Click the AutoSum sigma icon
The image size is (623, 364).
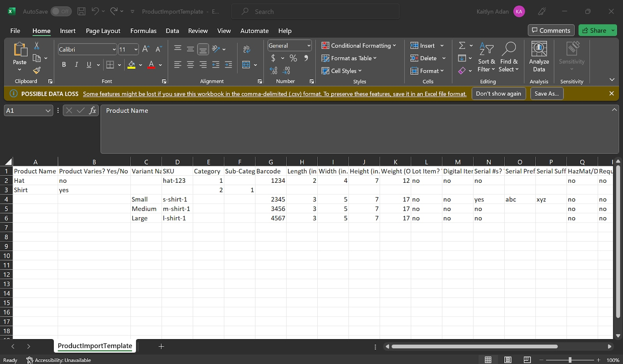(462, 45)
